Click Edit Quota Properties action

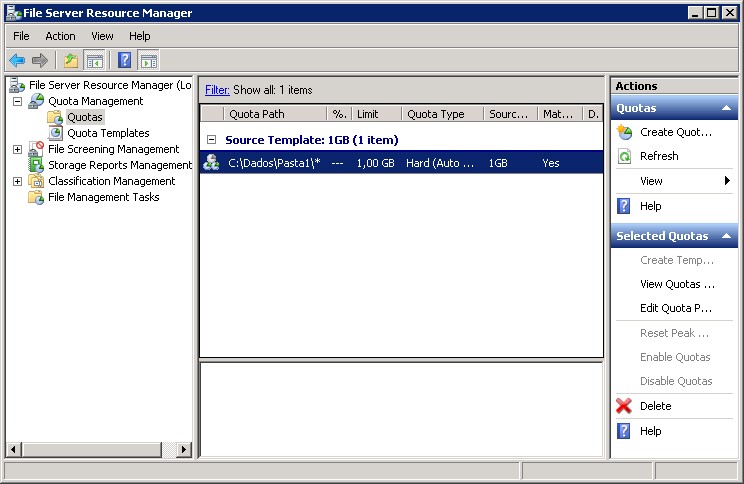pyautogui.click(x=676, y=308)
